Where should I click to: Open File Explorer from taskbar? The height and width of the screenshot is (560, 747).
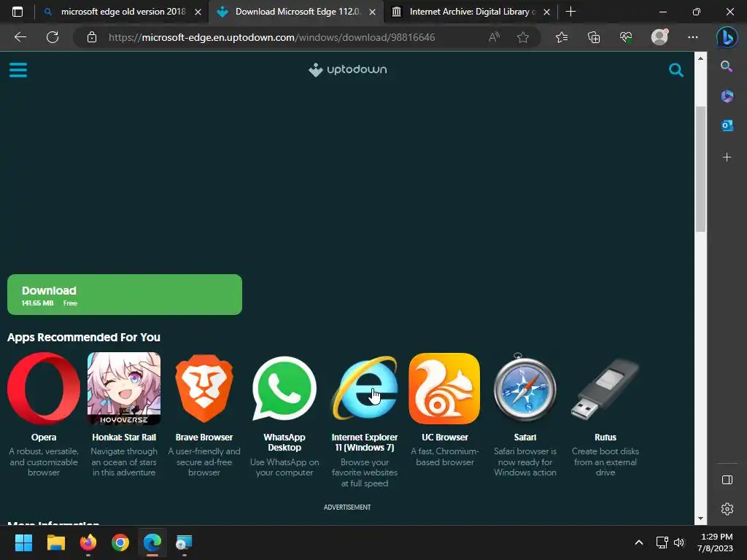55,542
